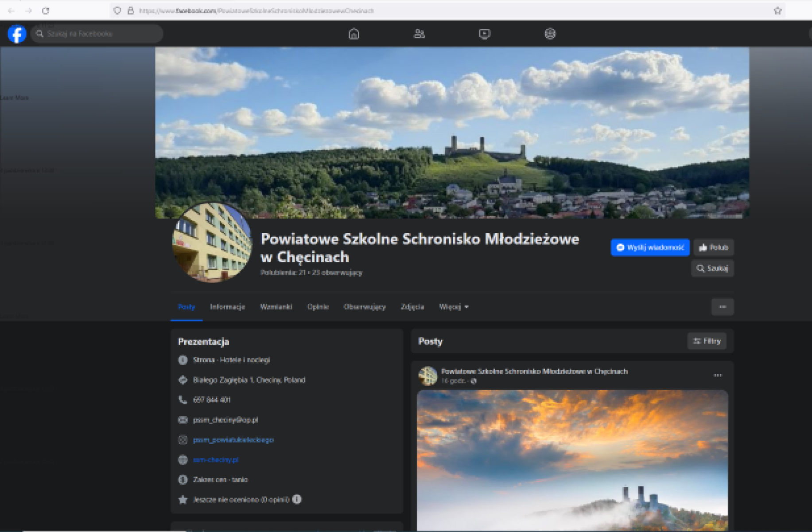This screenshot has height=532, width=812.
Task: Click the info icon beside Strona · Hotele i noclegi
Action: pyautogui.click(x=183, y=360)
